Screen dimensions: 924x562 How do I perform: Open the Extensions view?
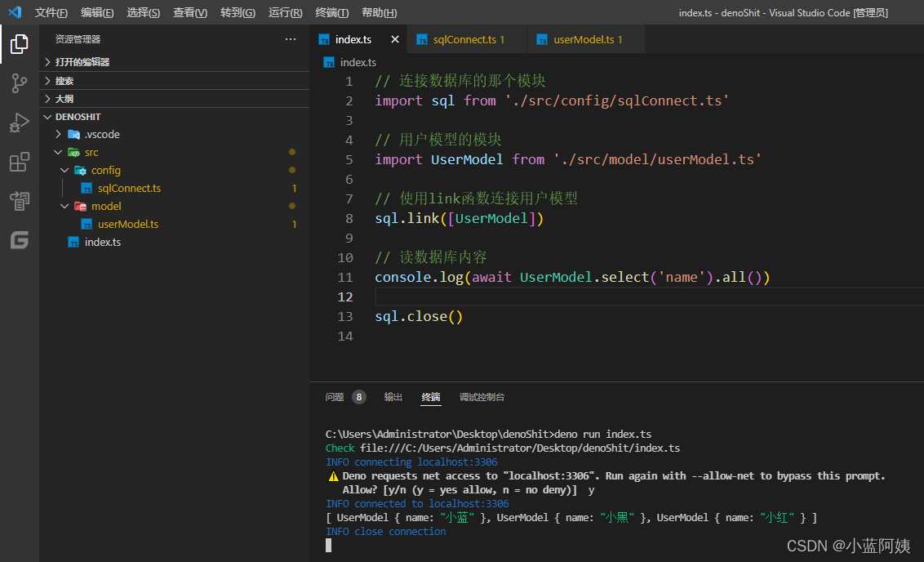pyautogui.click(x=19, y=162)
